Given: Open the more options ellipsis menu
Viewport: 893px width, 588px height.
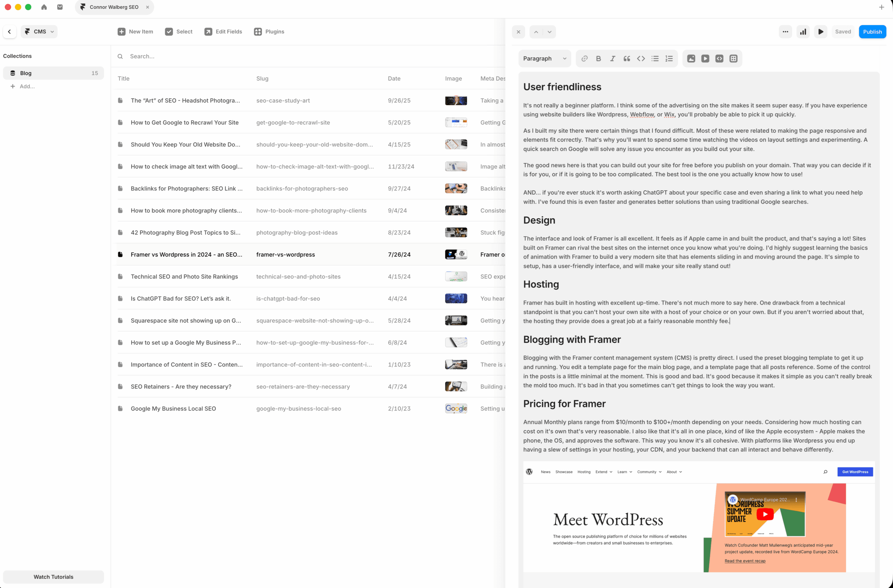Looking at the screenshot, I should coord(785,31).
